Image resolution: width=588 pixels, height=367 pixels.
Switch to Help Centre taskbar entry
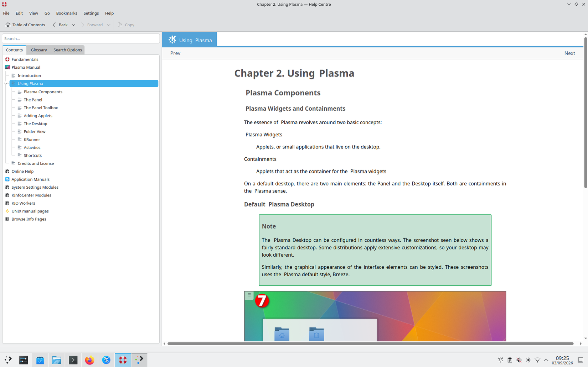[123, 360]
